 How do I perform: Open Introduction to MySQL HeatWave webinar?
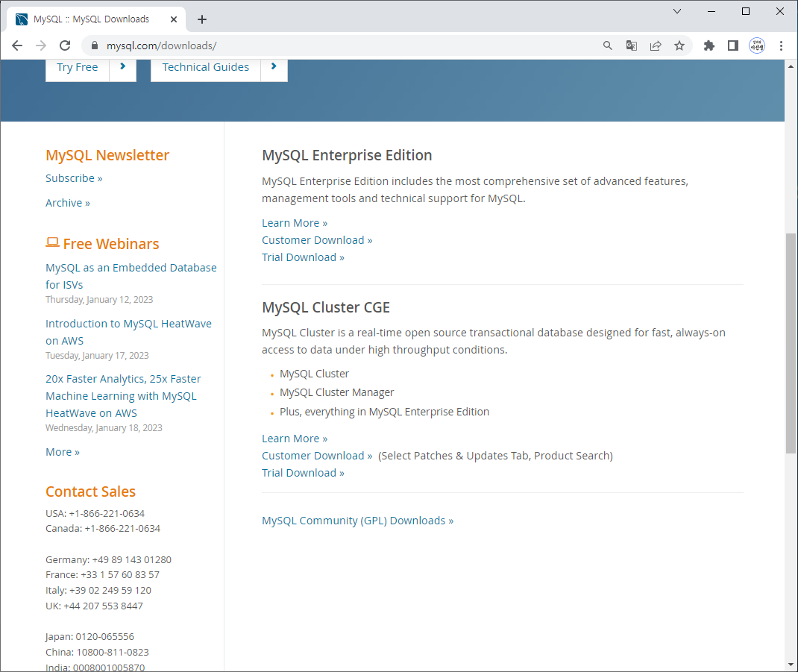[x=128, y=332]
